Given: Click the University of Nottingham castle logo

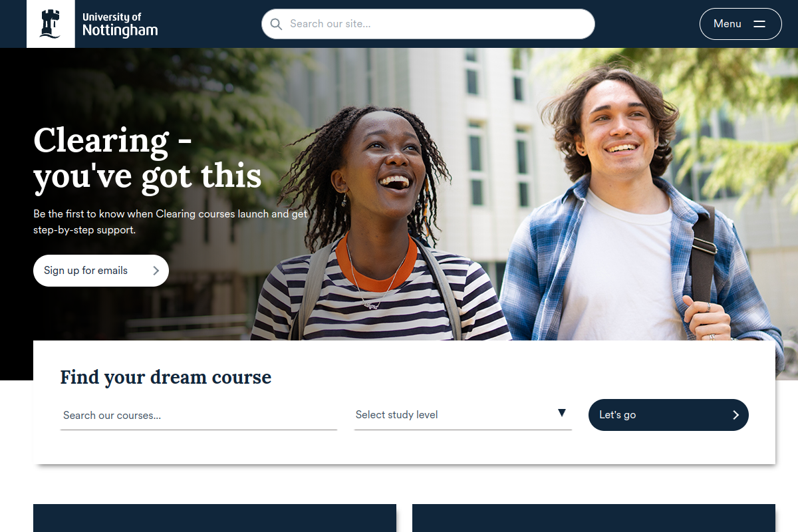Looking at the screenshot, I should point(51,24).
